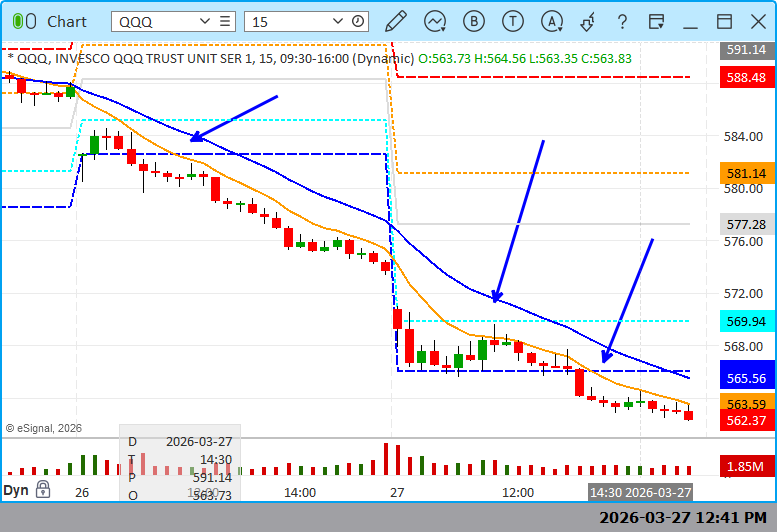Screen dimensions: 777x532
Task: Click the circled B toolbar icon
Action: tap(474, 22)
